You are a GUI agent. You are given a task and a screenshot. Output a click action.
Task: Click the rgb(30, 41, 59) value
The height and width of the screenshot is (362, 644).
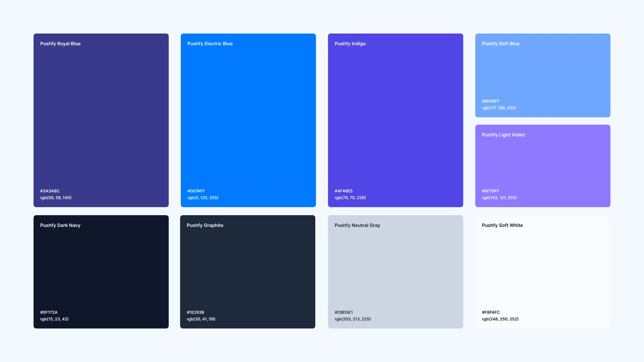point(201,319)
